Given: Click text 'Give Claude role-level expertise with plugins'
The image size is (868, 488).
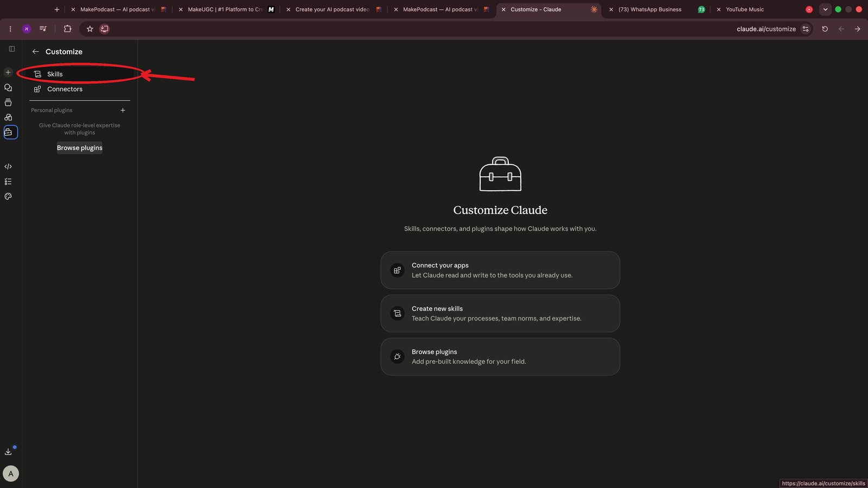Looking at the screenshot, I should click(x=80, y=129).
